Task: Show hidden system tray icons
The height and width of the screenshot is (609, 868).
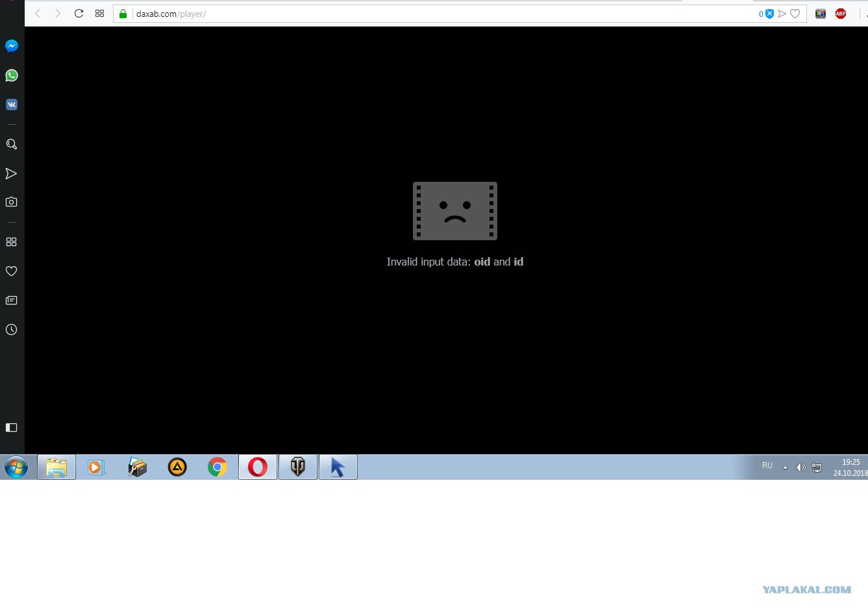Action: pos(785,467)
